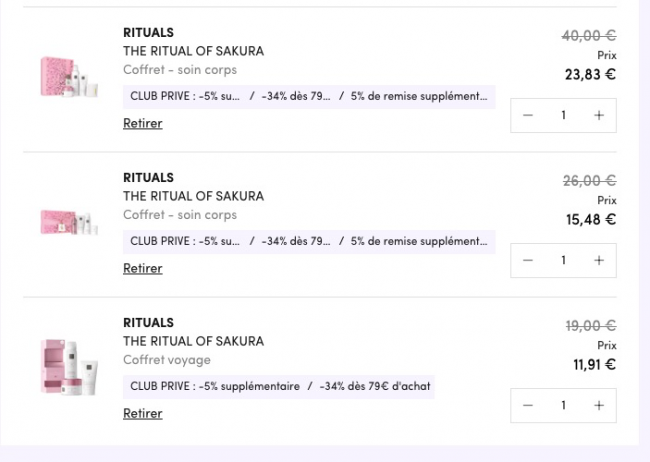Open the 26,00 € Sakura coffret thumbnail
This screenshot has height=462, width=650.
pyautogui.click(x=69, y=222)
